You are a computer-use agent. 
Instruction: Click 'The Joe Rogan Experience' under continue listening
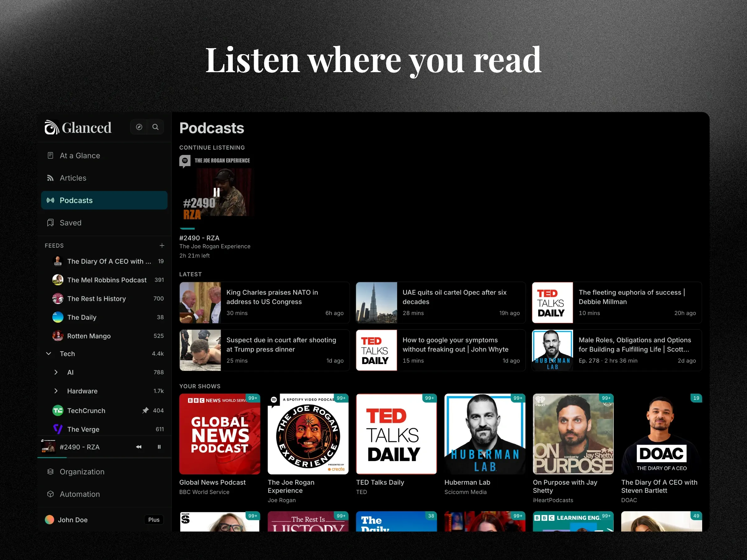pos(215,246)
